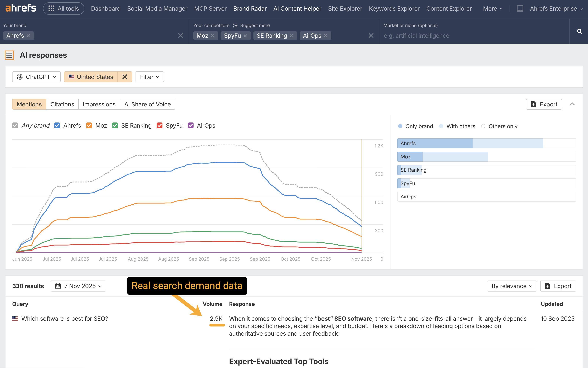This screenshot has width=588, height=368.
Task: Switch to the Citations tab
Action: (x=62, y=104)
